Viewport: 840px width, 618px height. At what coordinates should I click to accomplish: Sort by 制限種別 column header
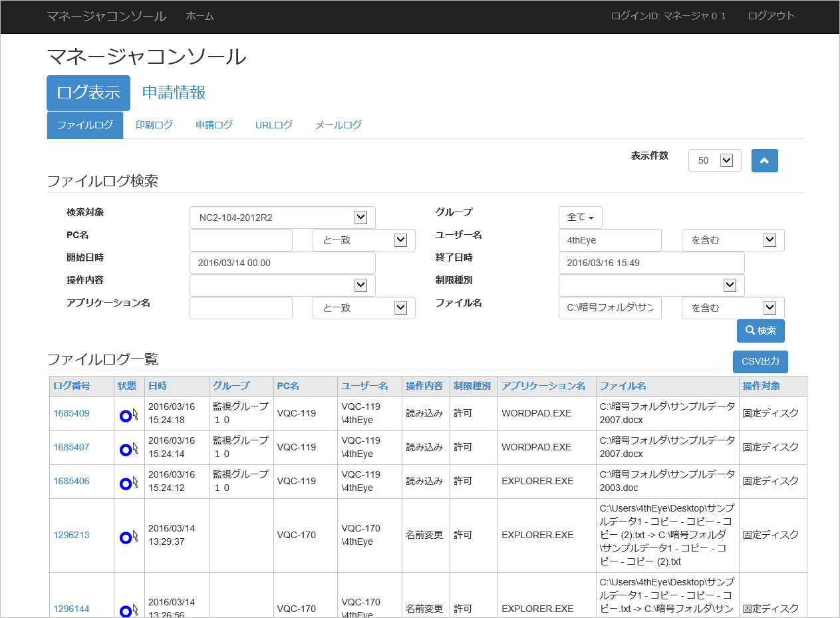click(x=472, y=386)
